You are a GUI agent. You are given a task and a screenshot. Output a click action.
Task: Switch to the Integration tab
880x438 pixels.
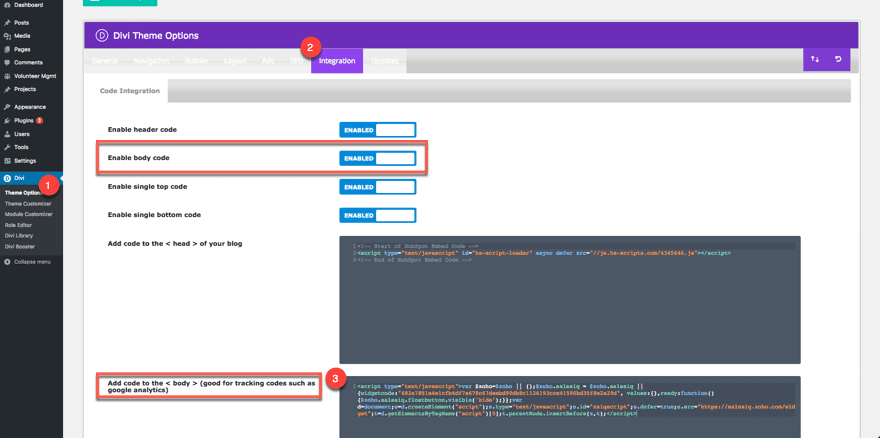tap(337, 61)
